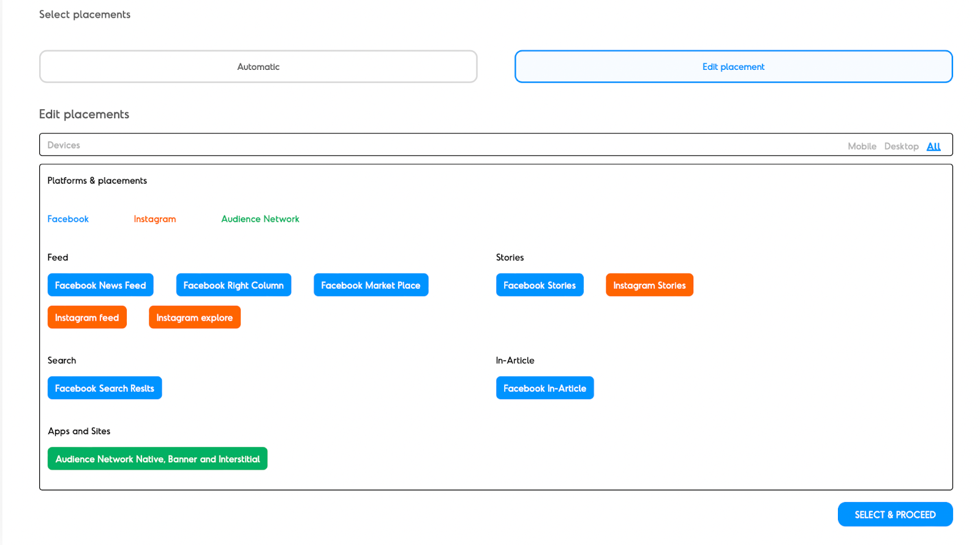Toggle Instagram feed placement
The width and height of the screenshot is (980, 545).
[87, 318]
